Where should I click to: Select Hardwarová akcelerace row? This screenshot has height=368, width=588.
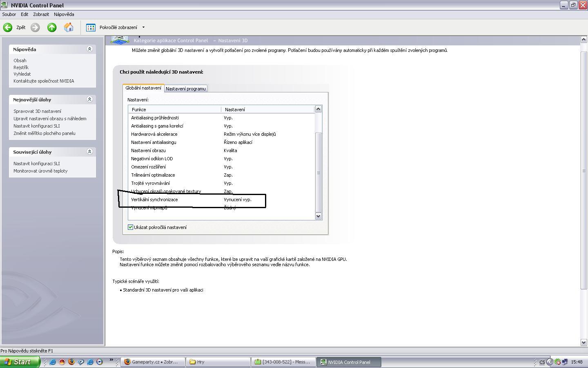(x=222, y=134)
